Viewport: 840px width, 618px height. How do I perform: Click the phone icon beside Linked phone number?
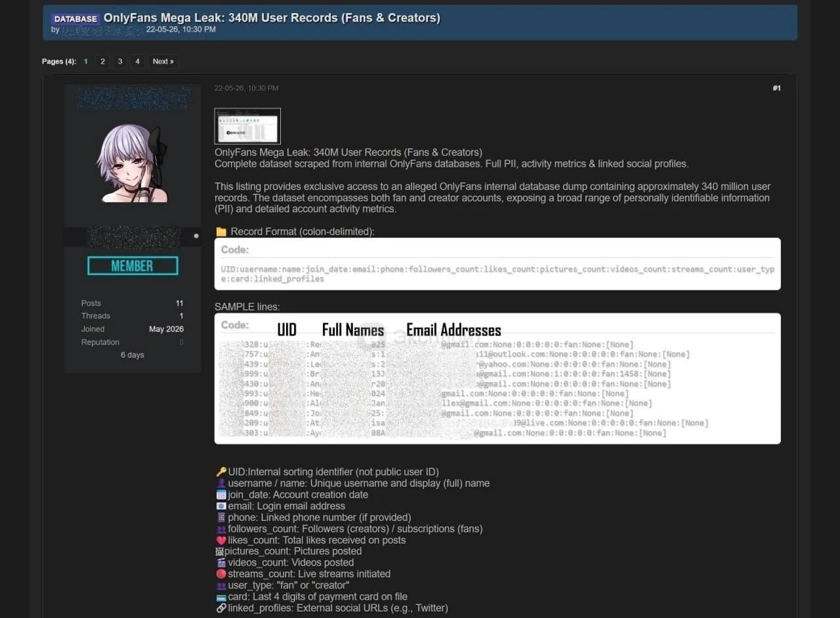pos(221,518)
